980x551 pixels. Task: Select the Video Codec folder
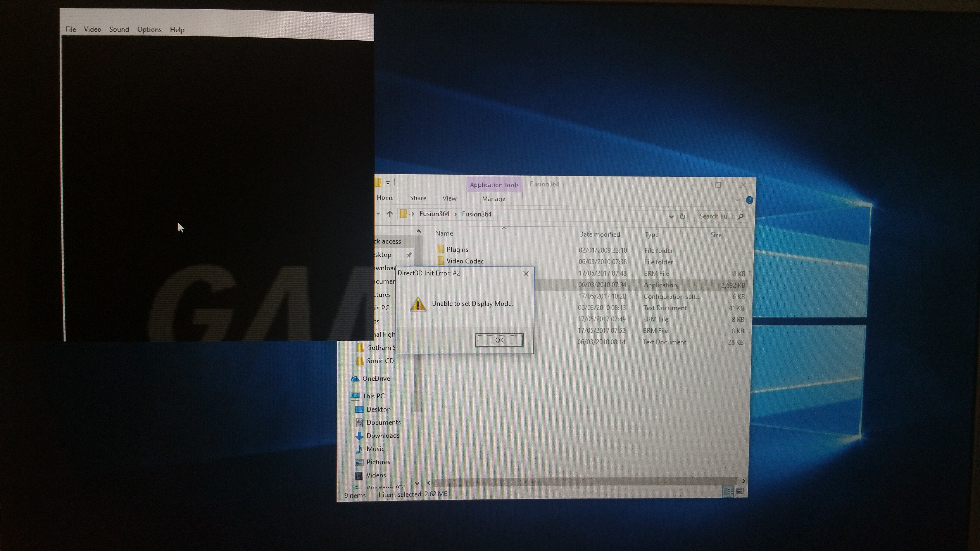465,261
